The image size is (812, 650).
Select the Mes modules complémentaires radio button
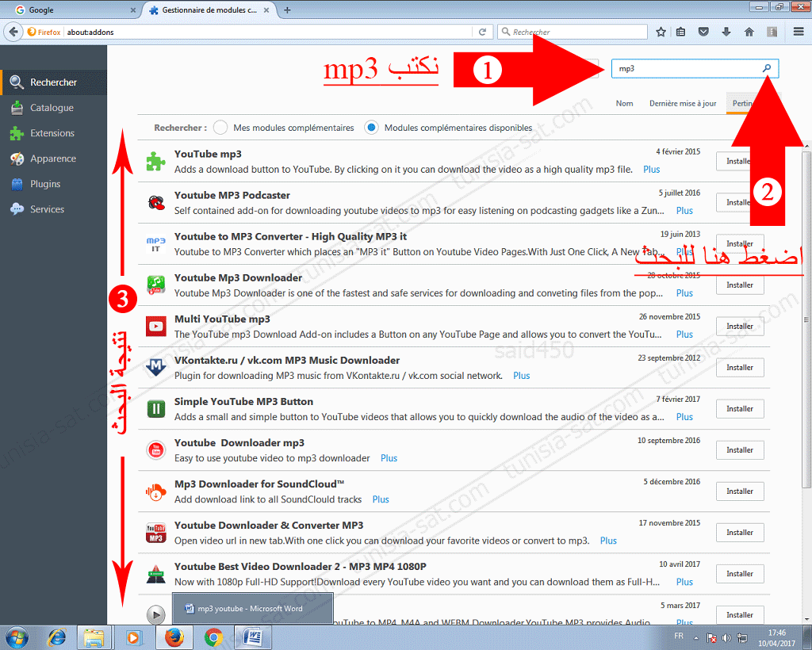tap(220, 128)
